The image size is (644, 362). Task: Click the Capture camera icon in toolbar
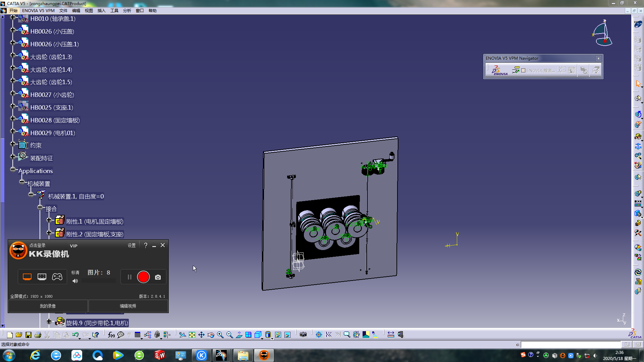tap(303, 335)
